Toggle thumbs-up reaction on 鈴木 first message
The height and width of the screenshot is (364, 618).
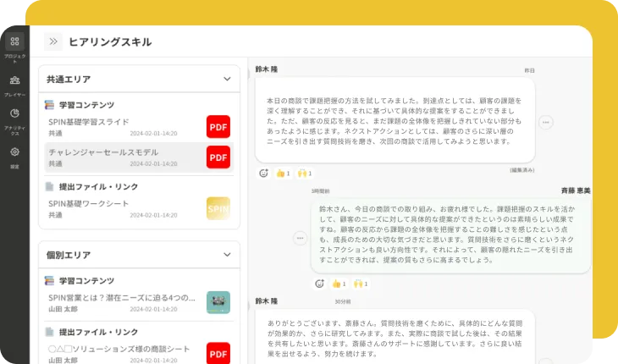(x=284, y=174)
